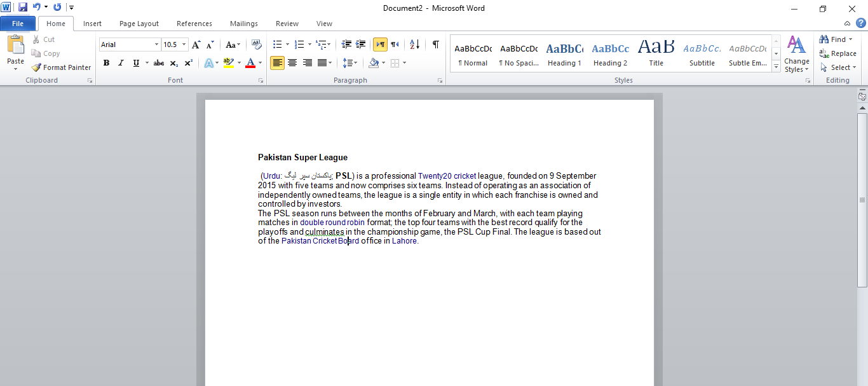Follow the Twenty20 hyperlink in the document
The width and height of the screenshot is (868, 386).
point(435,176)
